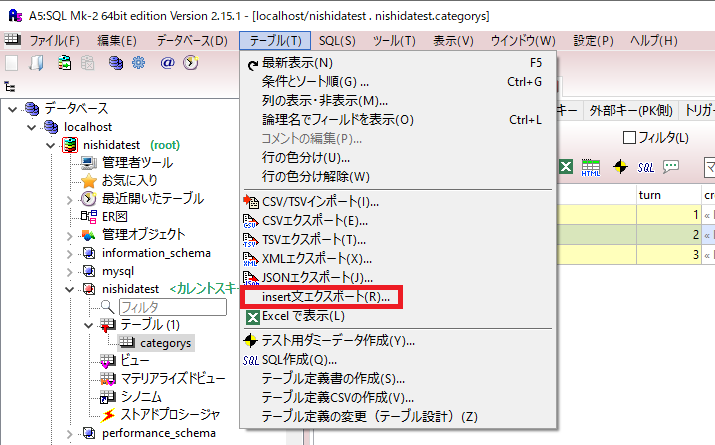Image resolution: width=715 pixels, height=445 pixels.
Task: Open the 編集(E) menu
Action: pyautogui.click(x=117, y=41)
